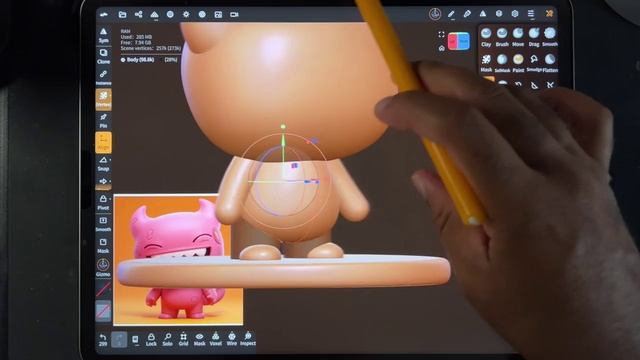Click the Mask shortcut in left sidebar
The width and height of the screenshot is (640, 360).
pyautogui.click(x=103, y=246)
